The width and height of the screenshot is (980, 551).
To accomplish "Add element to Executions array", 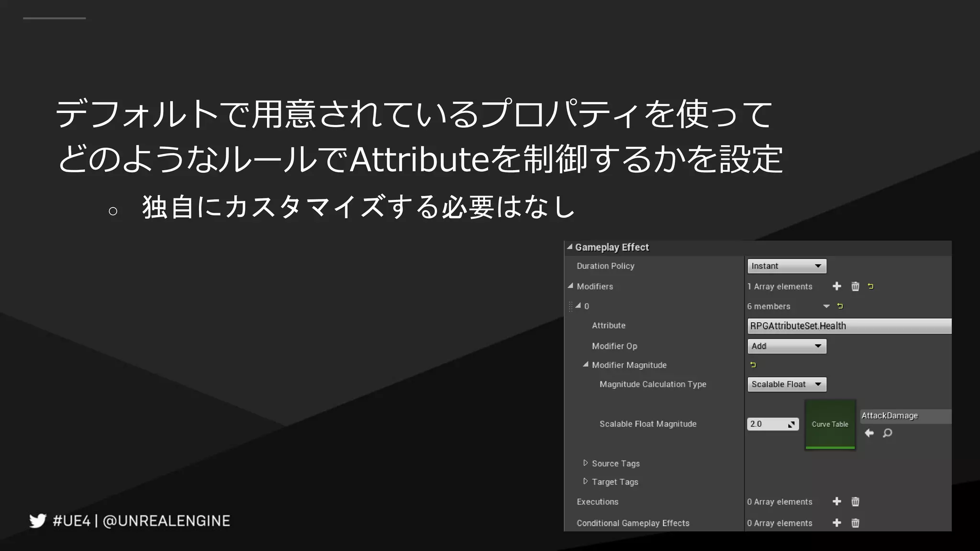I will [x=836, y=501].
